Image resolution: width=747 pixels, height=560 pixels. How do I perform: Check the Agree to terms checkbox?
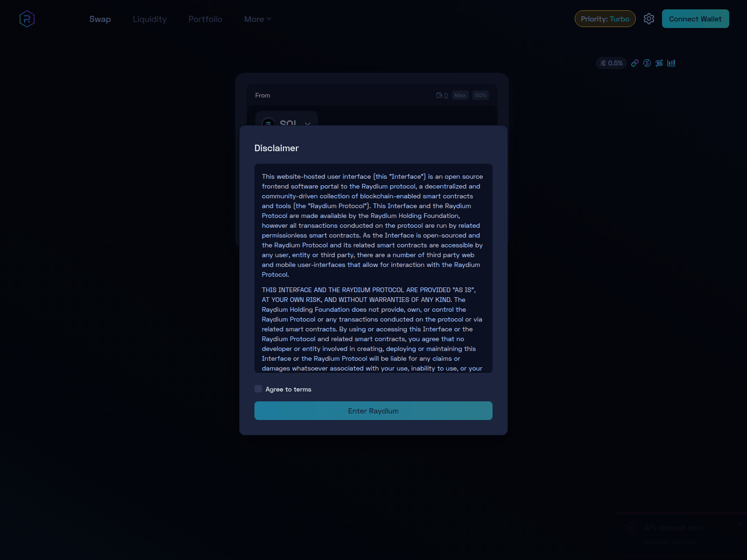click(x=258, y=389)
